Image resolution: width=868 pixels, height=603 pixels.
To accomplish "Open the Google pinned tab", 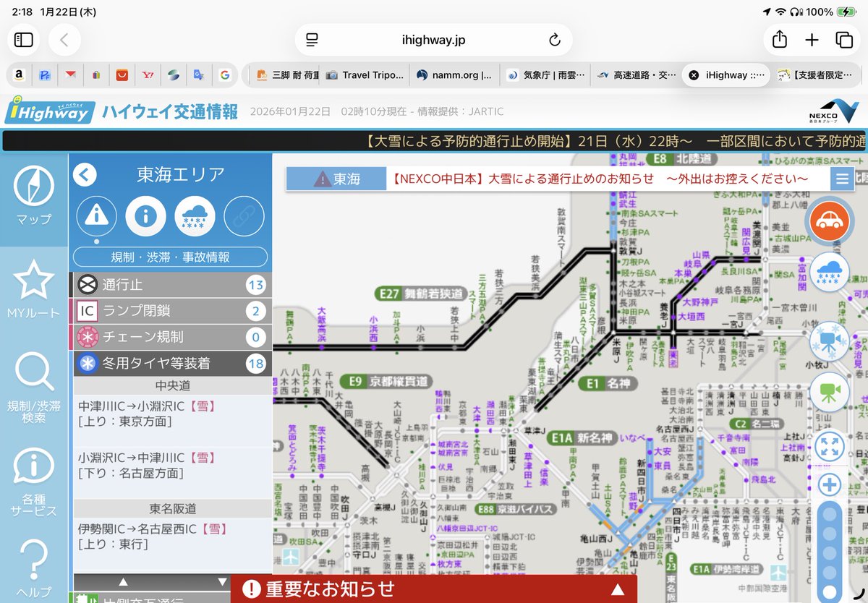I will 225,74.
